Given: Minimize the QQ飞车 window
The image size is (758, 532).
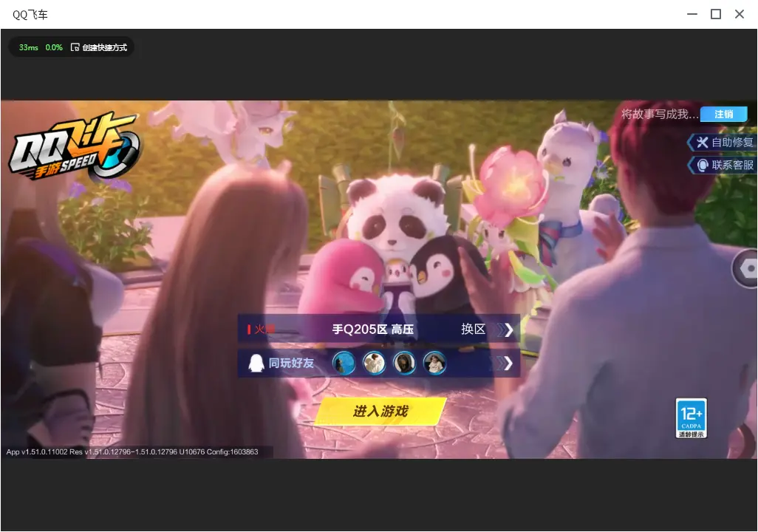Looking at the screenshot, I should tap(692, 14).
